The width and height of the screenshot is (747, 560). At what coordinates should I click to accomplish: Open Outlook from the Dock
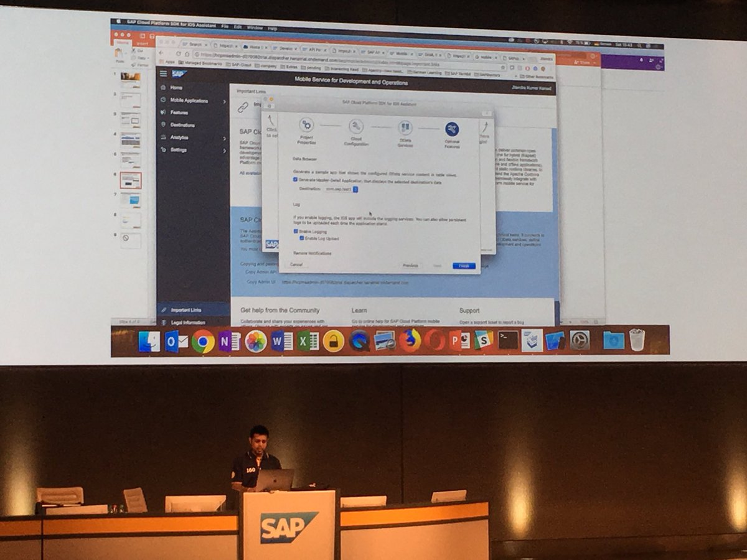[x=176, y=342]
